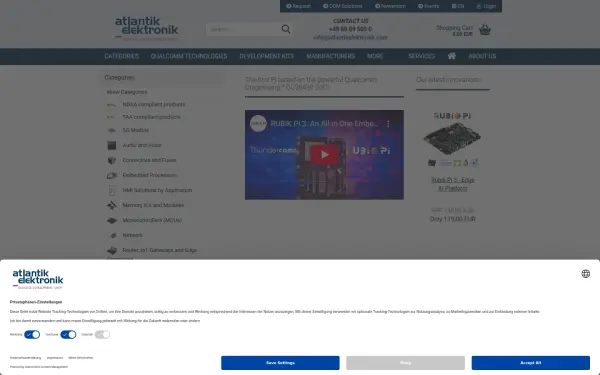600x375 pixels.
Task: Click into the Search input field
Action: tap(243, 29)
